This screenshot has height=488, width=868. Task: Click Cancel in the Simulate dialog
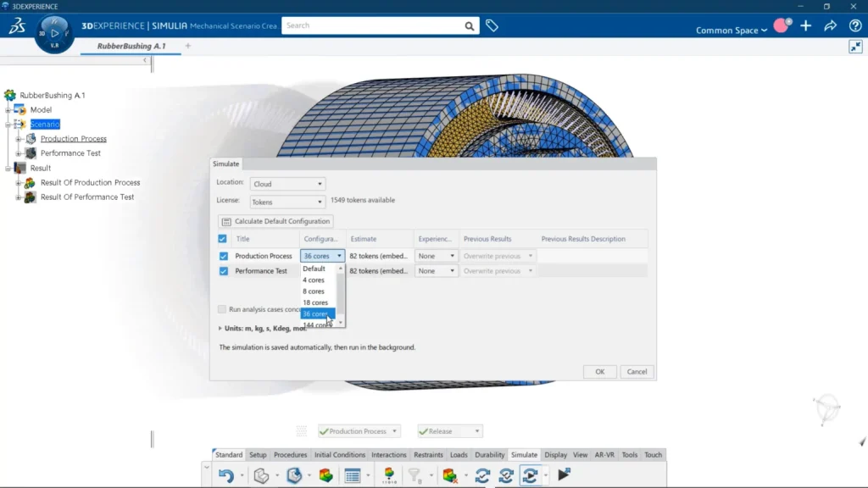[637, 372]
